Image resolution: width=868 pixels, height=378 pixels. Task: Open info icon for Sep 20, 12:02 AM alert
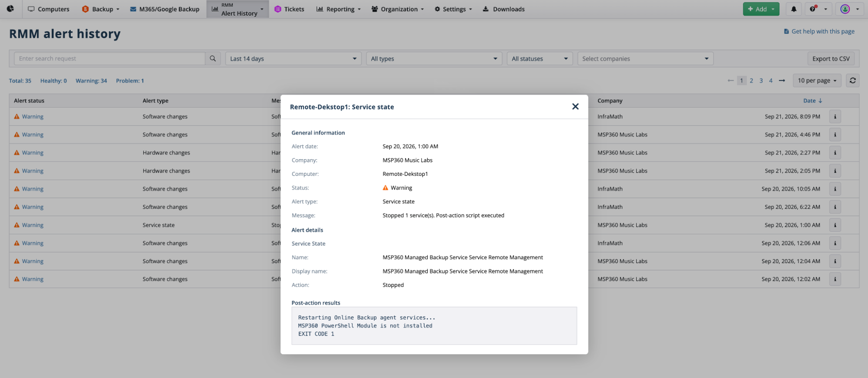835,279
